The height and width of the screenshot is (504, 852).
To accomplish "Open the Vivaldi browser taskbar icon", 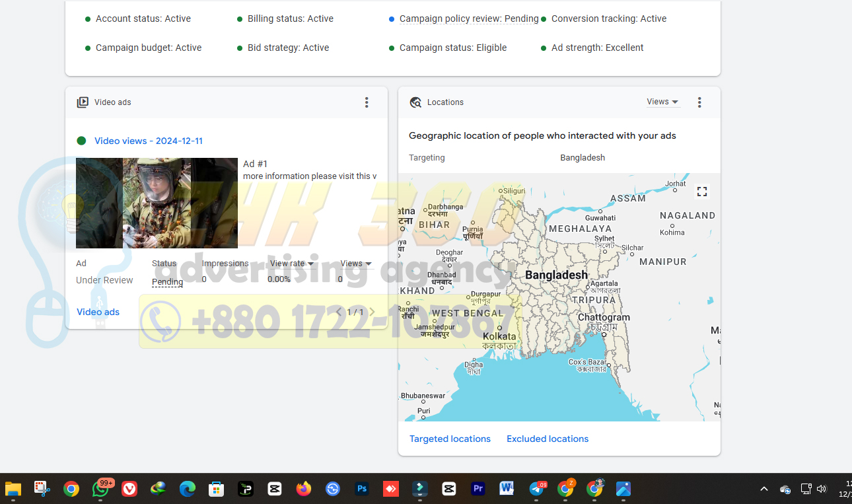I will 129,489.
